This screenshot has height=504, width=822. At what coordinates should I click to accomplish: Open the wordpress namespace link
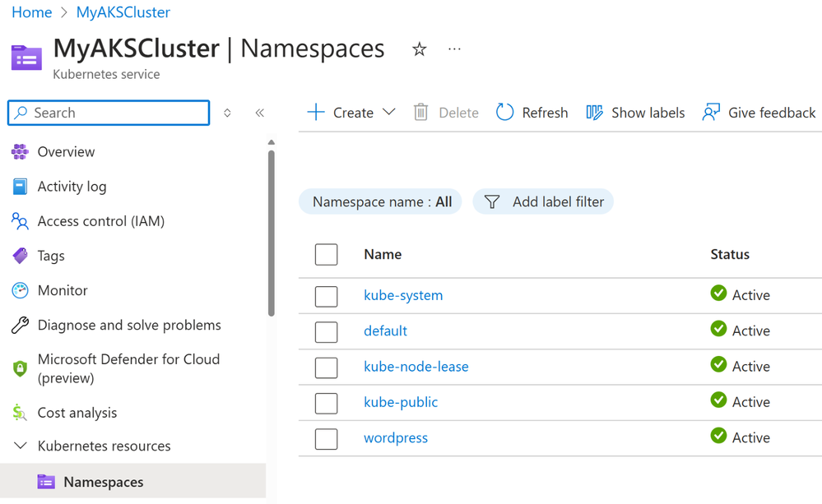[x=396, y=437]
